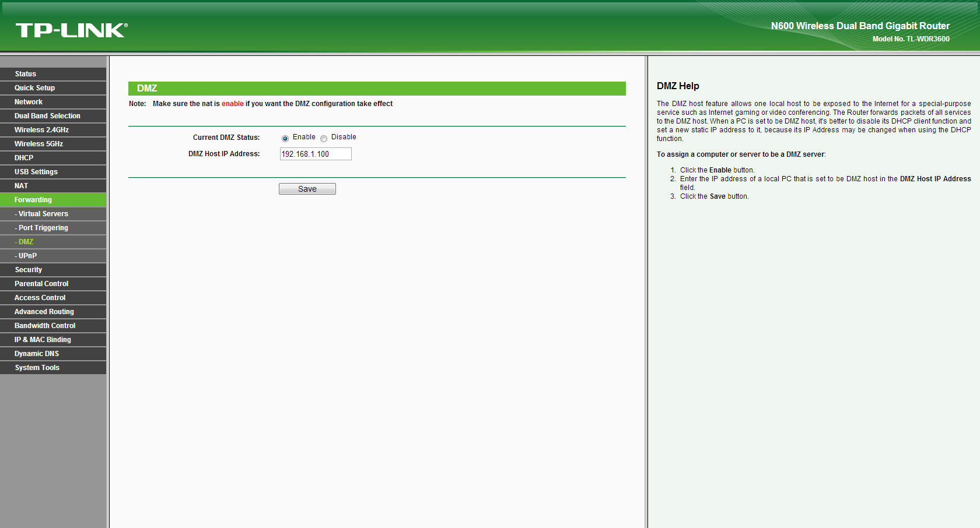Click the Save button
The width and height of the screenshot is (980, 528).
tap(307, 189)
